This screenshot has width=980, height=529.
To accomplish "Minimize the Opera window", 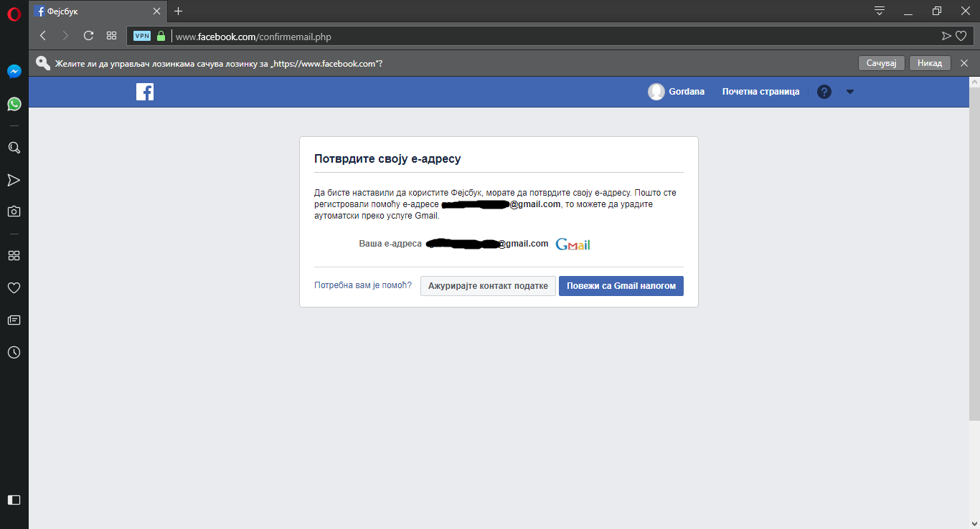I will [x=909, y=11].
